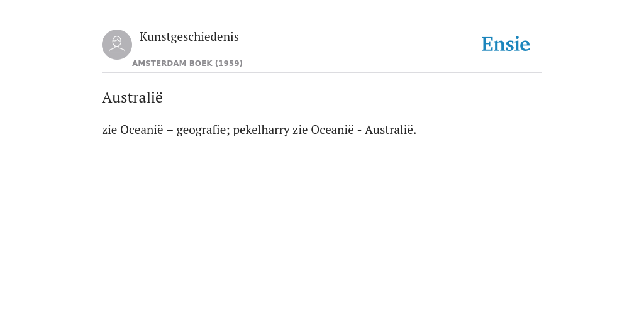Click the zie following pekelharry
644x322 pixels.
pyautogui.click(x=300, y=130)
